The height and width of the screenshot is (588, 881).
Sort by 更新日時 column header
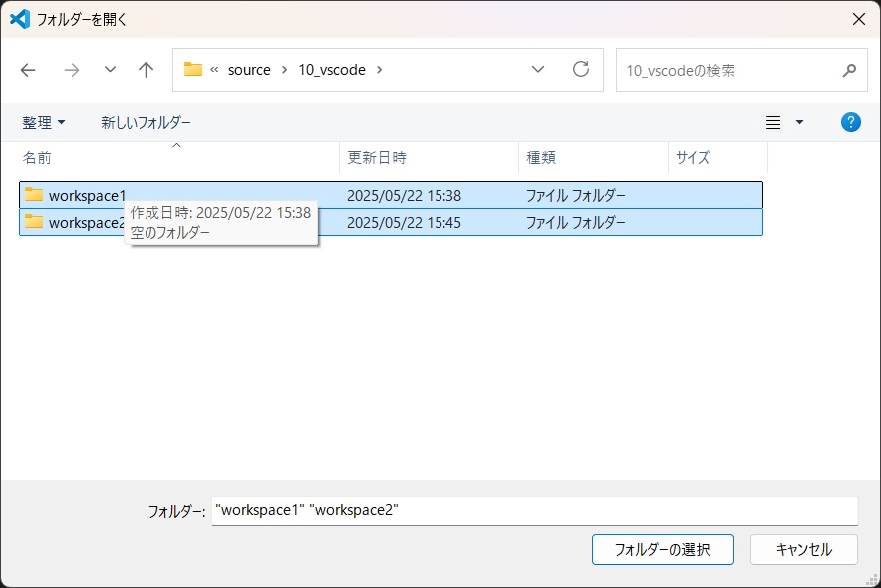click(377, 157)
